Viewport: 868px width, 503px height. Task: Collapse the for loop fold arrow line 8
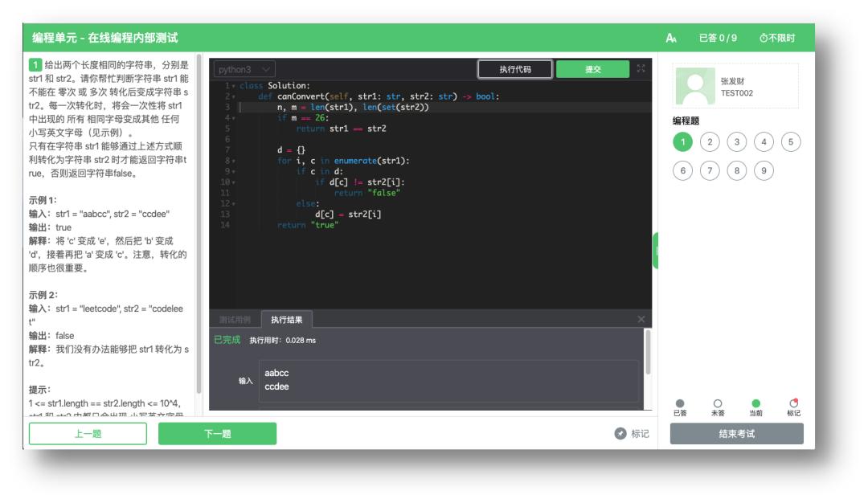[x=234, y=161]
